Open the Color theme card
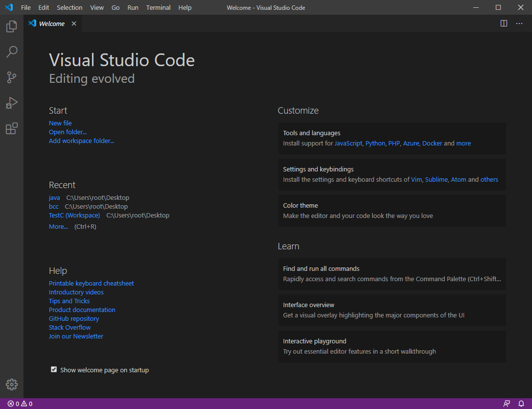 pos(392,211)
